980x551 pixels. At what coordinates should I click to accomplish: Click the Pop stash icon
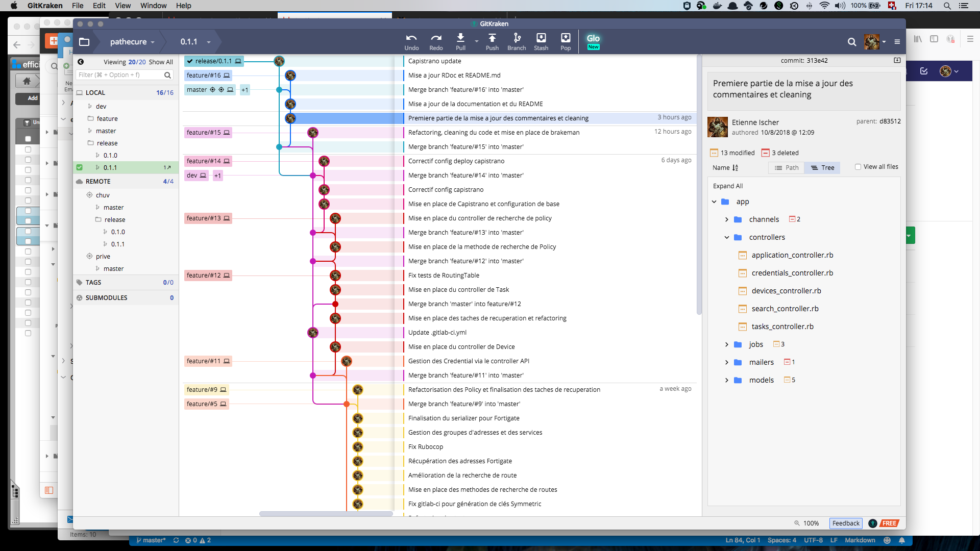(x=566, y=41)
